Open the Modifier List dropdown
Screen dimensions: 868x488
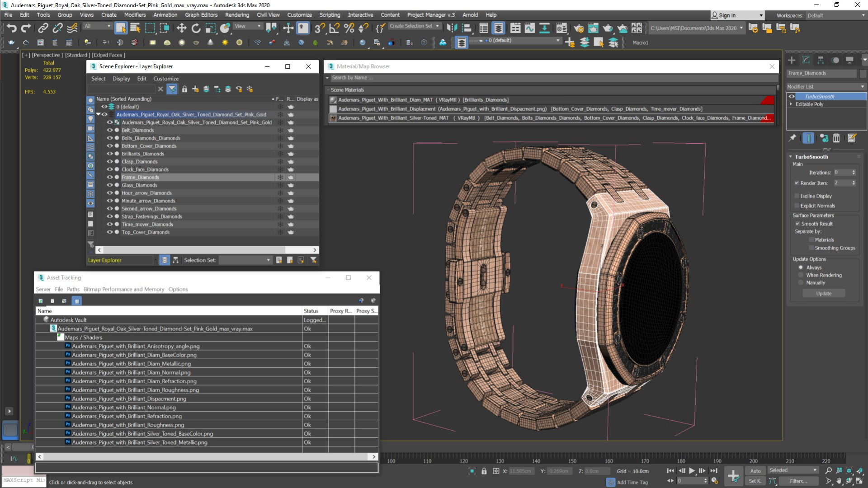pos(826,87)
